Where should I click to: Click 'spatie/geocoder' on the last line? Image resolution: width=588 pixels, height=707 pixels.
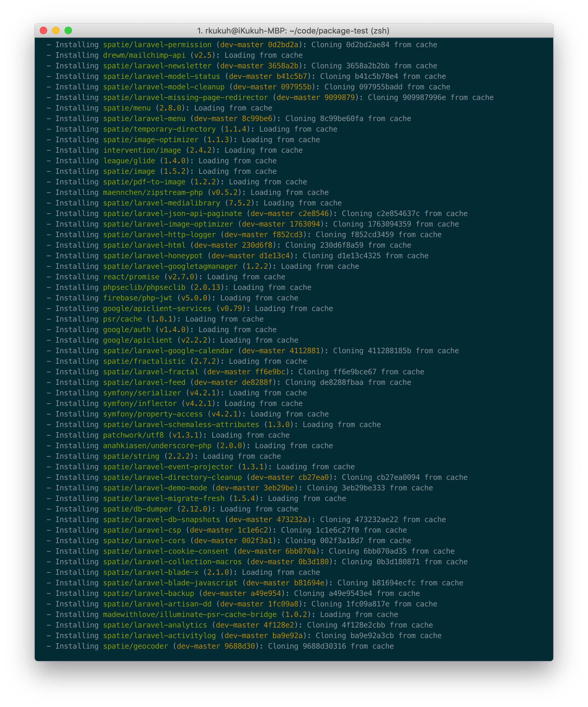click(136, 646)
